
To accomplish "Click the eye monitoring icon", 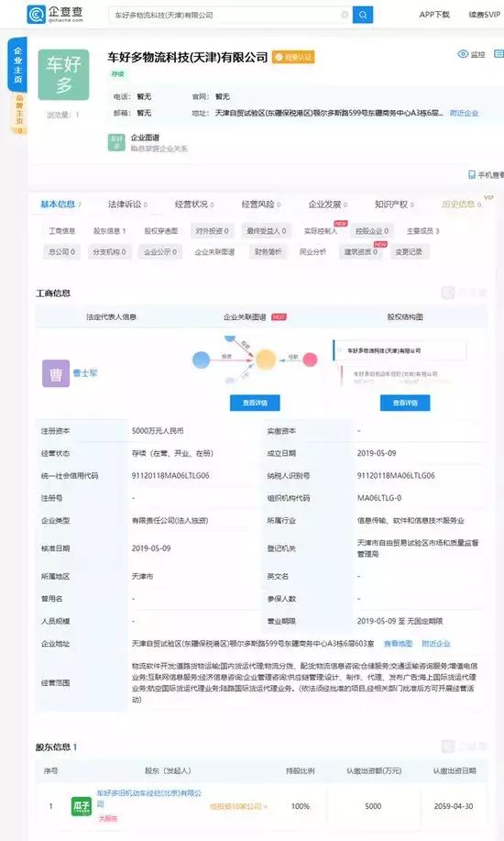I will point(463,54).
